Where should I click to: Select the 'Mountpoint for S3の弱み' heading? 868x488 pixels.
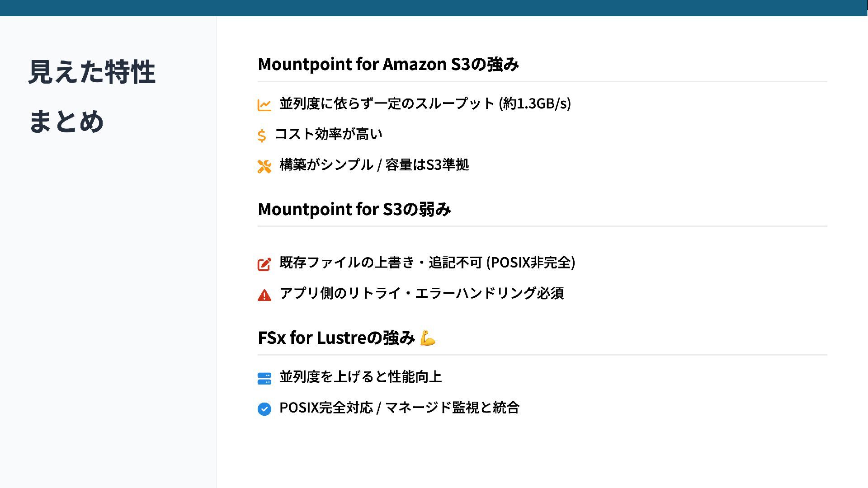pyautogui.click(x=354, y=209)
